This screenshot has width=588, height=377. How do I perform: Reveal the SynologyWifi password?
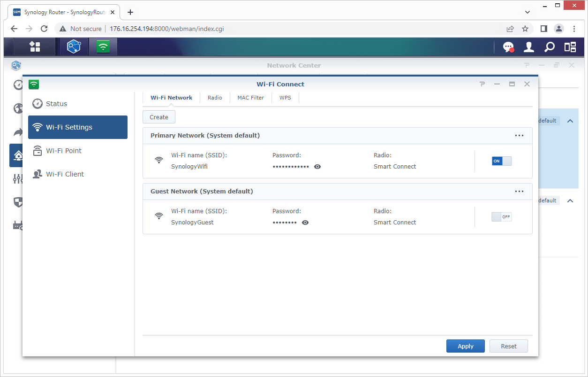click(x=317, y=167)
